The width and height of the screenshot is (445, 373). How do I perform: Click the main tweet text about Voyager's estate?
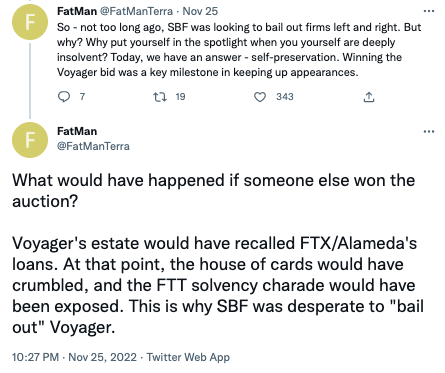(x=218, y=285)
